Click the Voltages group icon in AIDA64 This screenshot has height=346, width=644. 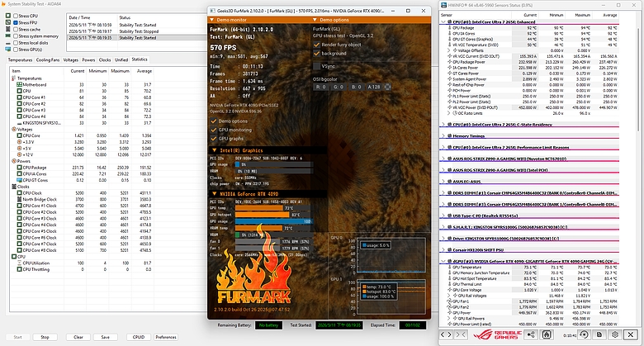[x=14, y=129]
